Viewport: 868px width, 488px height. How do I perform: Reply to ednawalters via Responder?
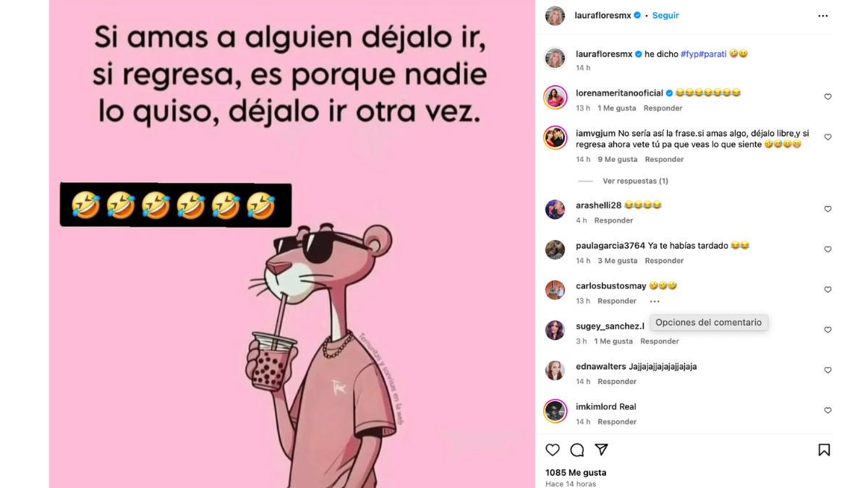(x=617, y=381)
